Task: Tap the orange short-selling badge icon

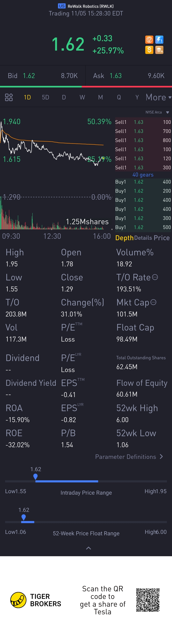Action: [x=149, y=39]
